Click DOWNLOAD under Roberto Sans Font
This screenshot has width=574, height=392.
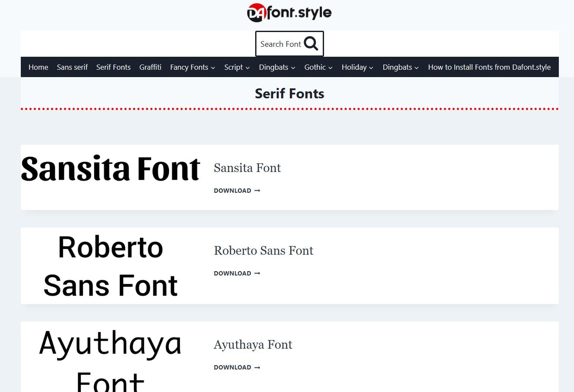(x=233, y=273)
